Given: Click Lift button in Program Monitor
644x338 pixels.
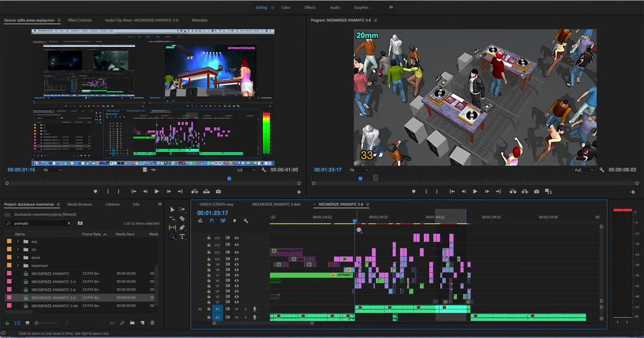Looking at the screenshot, I should click(x=512, y=192).
